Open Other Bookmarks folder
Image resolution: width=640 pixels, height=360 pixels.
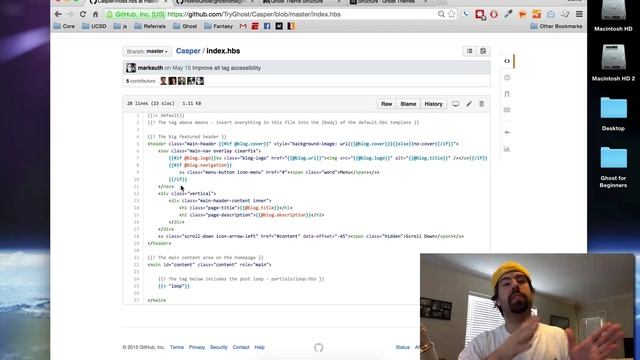point(556,26)
